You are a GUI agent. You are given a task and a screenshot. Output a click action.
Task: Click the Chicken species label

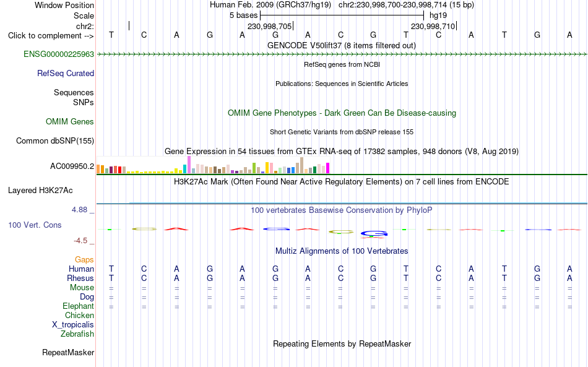[79, 315]
